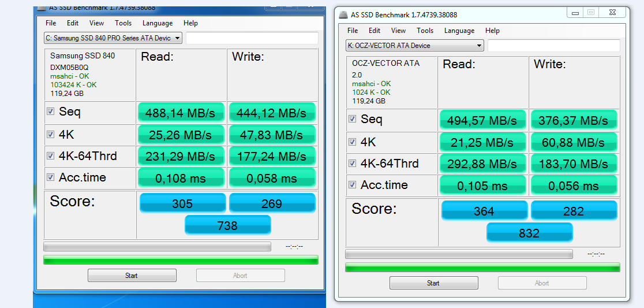Toggle the 4K-64Thrd checkbox in the OCZ-VECTOR window

click(x=353, y=164)
